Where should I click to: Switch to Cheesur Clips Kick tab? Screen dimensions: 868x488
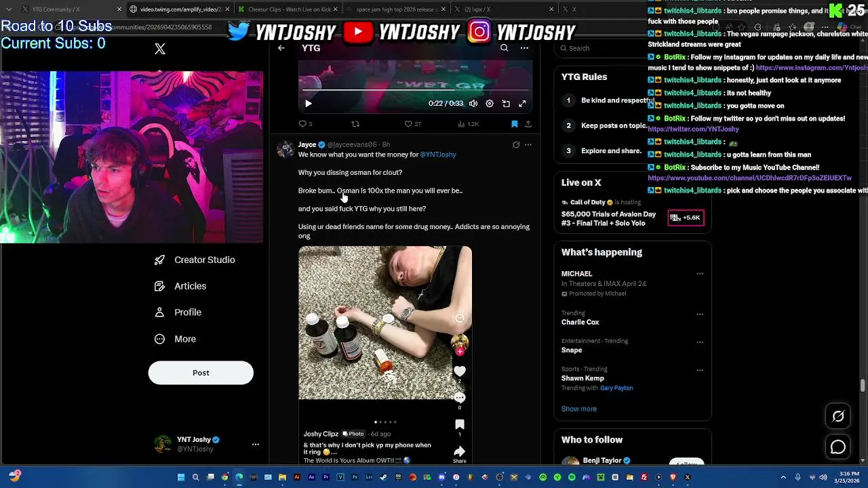click(288, 9)
